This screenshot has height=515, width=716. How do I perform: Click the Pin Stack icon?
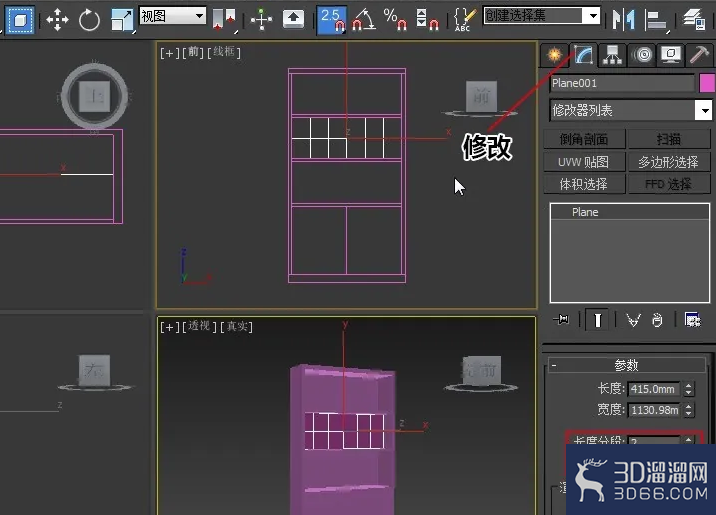[x=561, y=320]
